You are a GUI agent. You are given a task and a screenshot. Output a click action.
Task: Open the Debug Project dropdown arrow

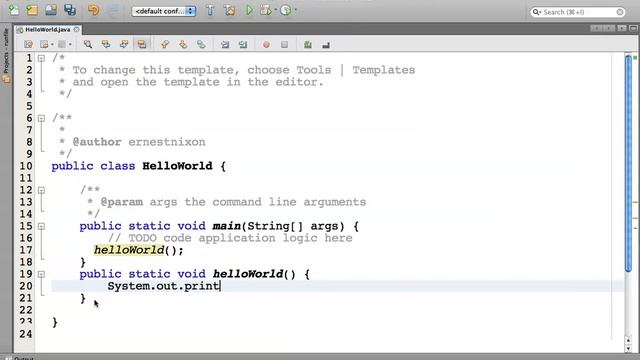[x=276, y=10]
